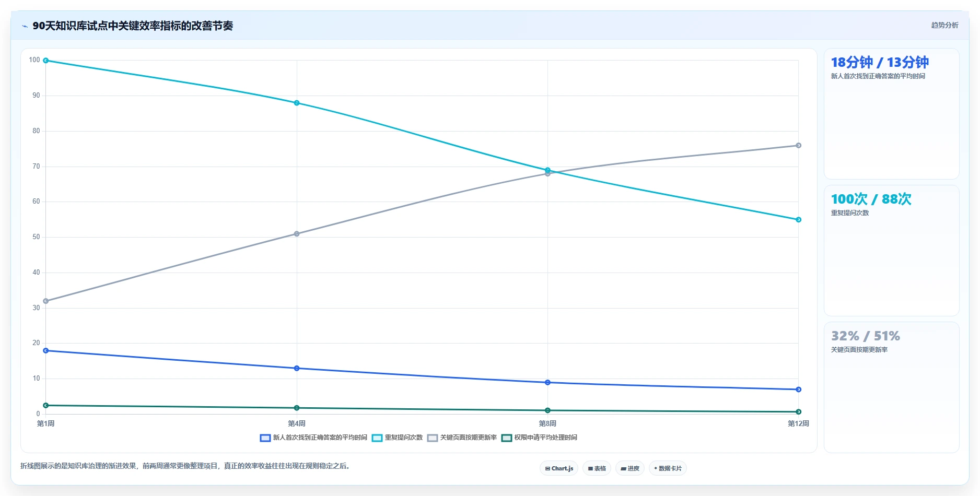Click the dark green data point in 第1周
Screen dimensions: 980x496
click(x=46, y=406)
